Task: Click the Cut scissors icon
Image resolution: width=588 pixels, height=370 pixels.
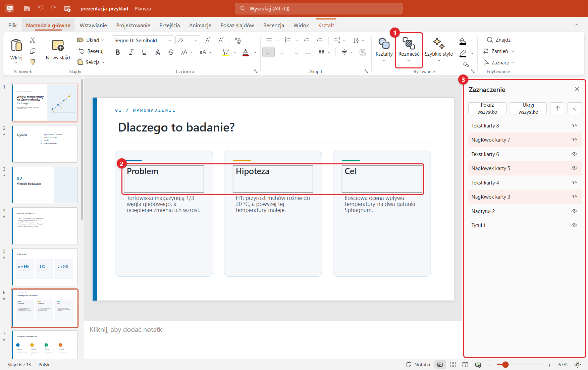Action: pos(33,40)
